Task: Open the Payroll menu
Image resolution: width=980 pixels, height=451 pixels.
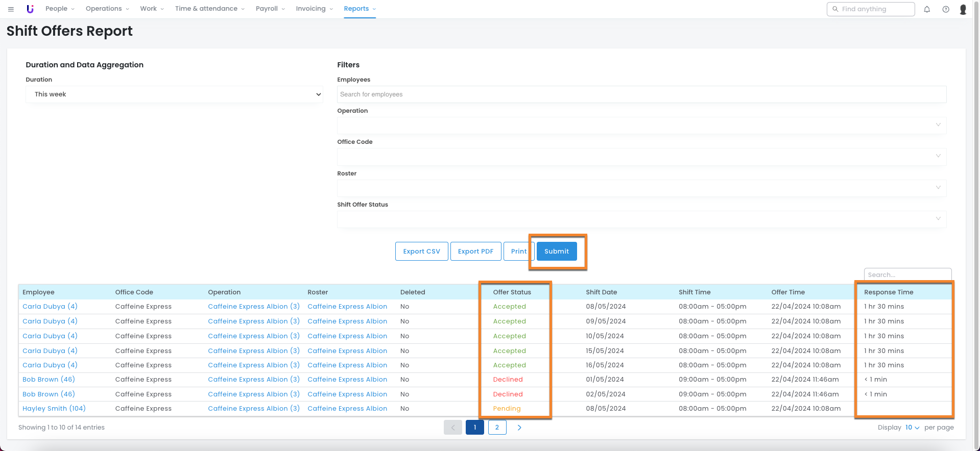Action: 270,9
